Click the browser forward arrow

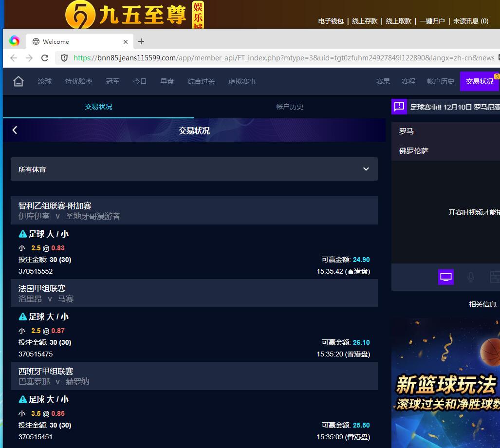point(29,58)
